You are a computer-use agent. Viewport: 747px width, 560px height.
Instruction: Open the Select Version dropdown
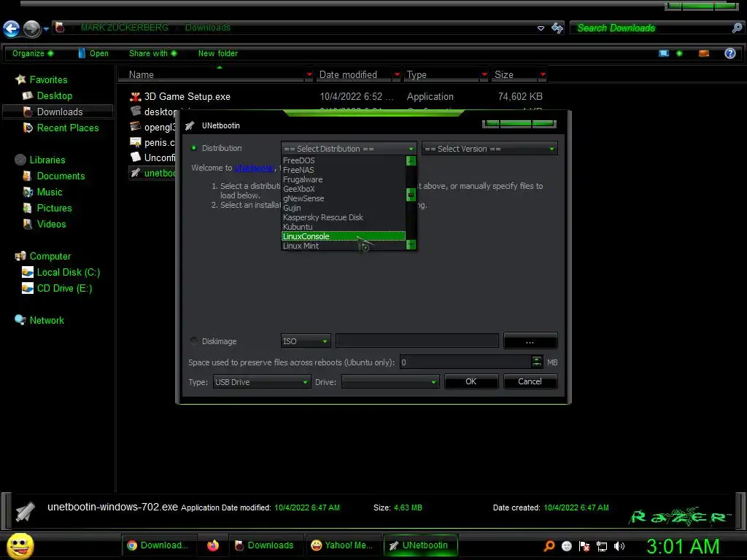click(x=489, y=149)
